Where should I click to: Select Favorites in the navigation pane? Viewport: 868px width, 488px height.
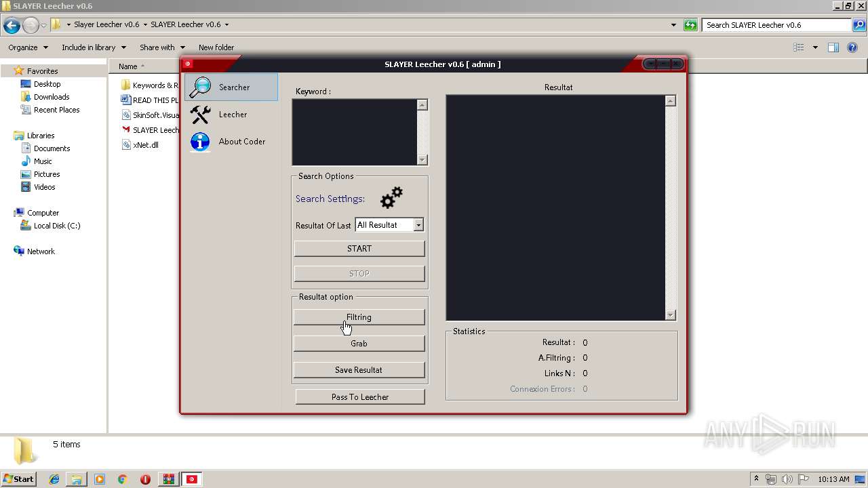pyautogui.click(x=36, y=71)
